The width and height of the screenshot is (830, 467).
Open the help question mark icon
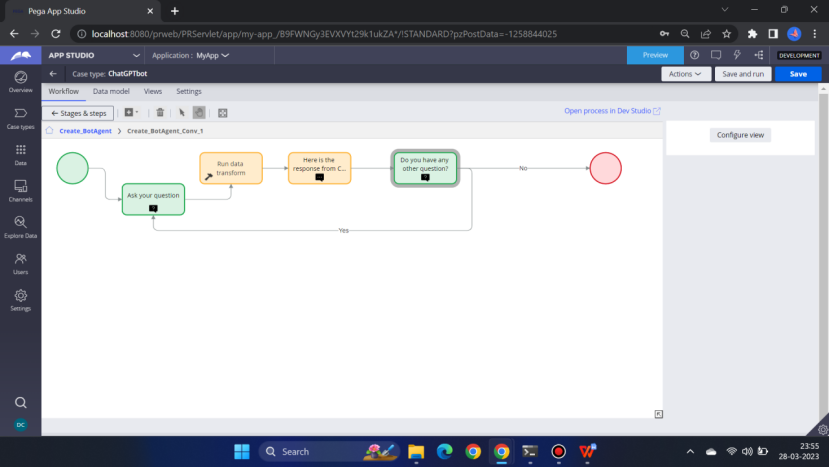694,55
